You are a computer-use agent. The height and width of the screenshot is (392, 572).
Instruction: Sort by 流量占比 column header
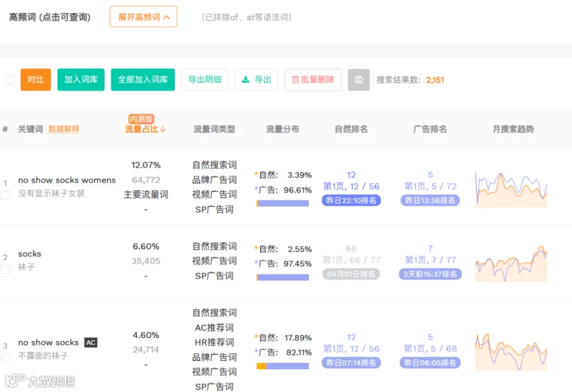point(145,129)
